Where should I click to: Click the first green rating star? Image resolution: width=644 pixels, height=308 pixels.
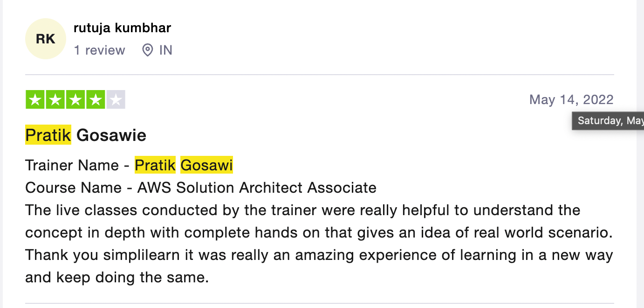point(35,100)
